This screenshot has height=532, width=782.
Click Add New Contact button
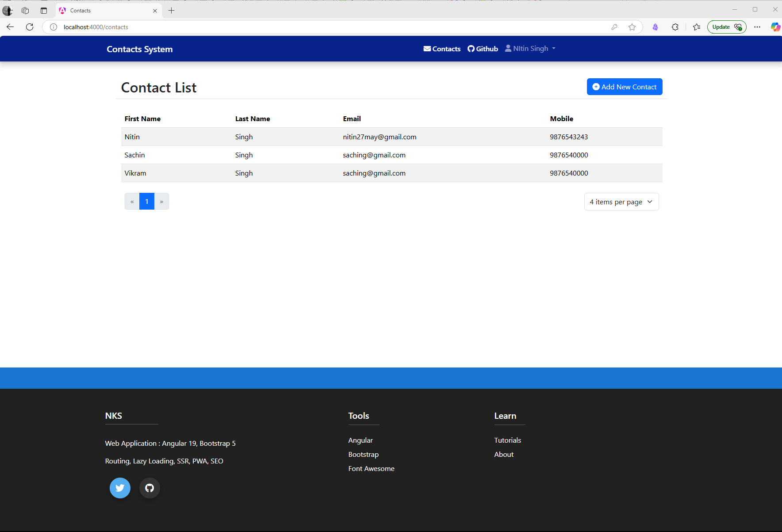coord(625,87)
